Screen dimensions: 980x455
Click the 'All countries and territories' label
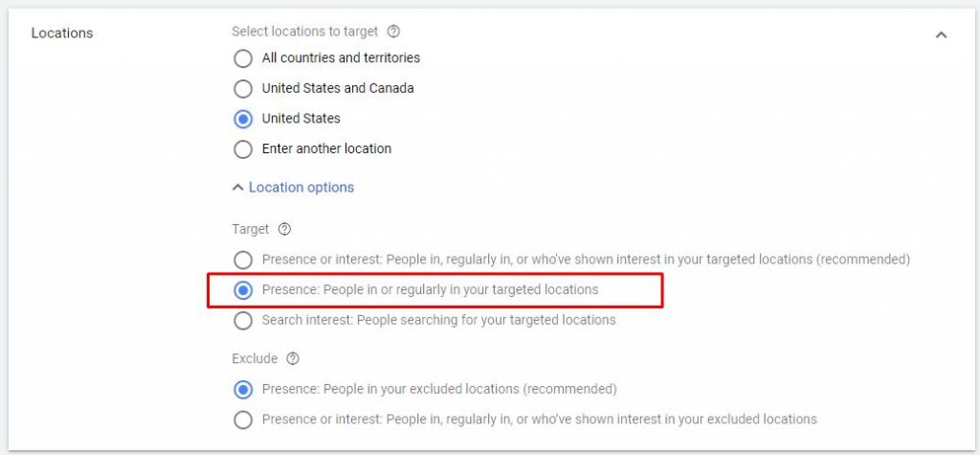click(x=341, y=58)
